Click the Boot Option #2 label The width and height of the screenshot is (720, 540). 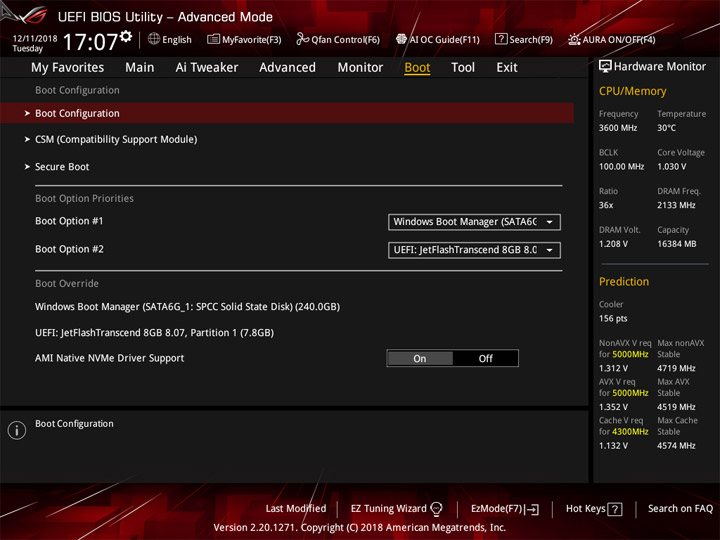tap(69, 249)
